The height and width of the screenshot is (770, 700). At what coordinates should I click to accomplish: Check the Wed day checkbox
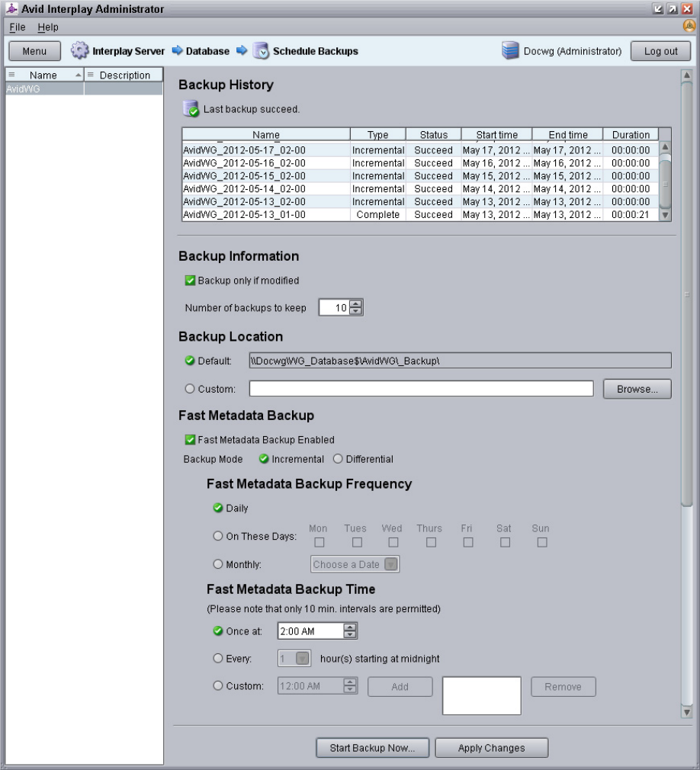click(393, 542)
